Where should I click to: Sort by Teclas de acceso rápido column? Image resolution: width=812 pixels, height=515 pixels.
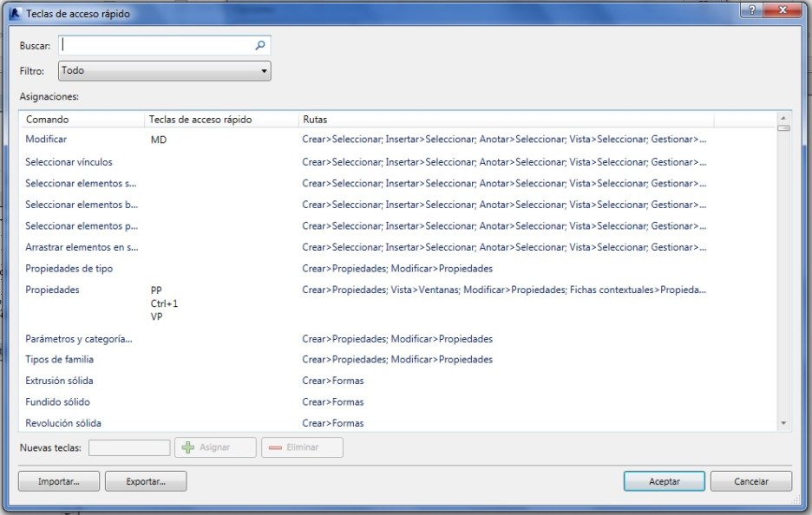[221, 120]
